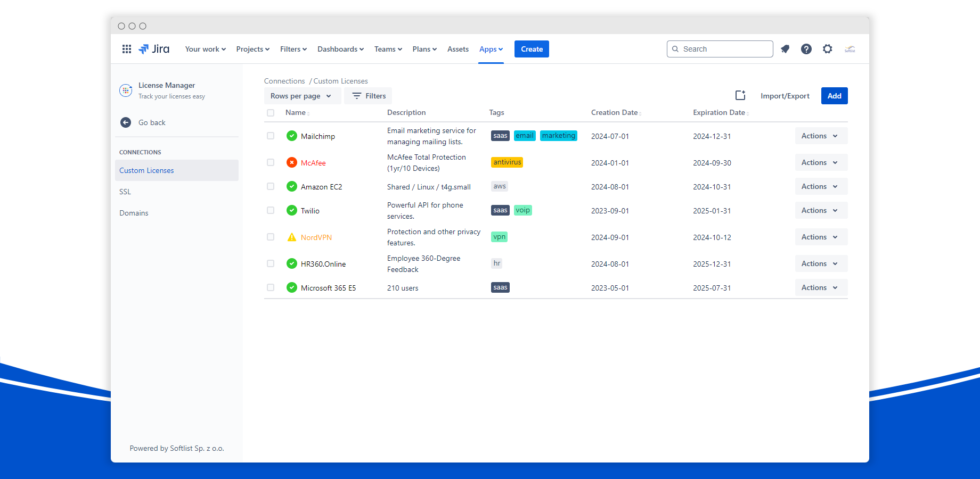Sort by Name column header
Screen dimensions: 980x479
click(297, 112)
